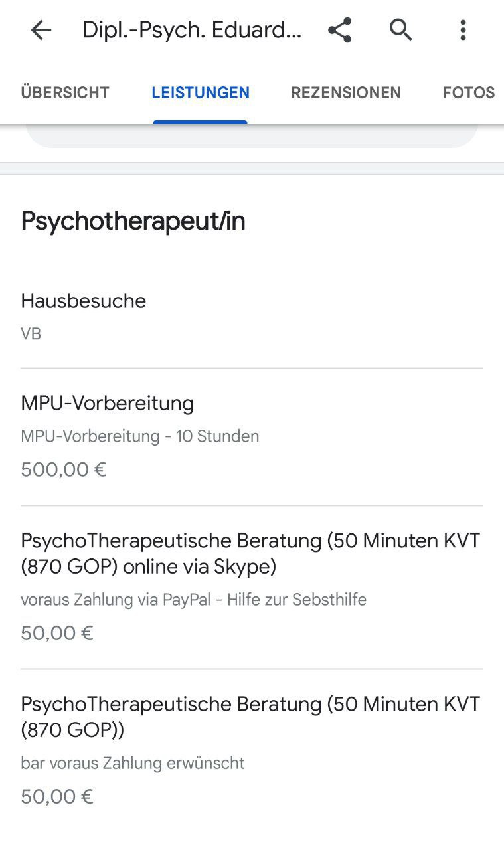The image size is (504, 850).
Task: Select the Hausbesuche service entry
Action: [x=84, y=301]
